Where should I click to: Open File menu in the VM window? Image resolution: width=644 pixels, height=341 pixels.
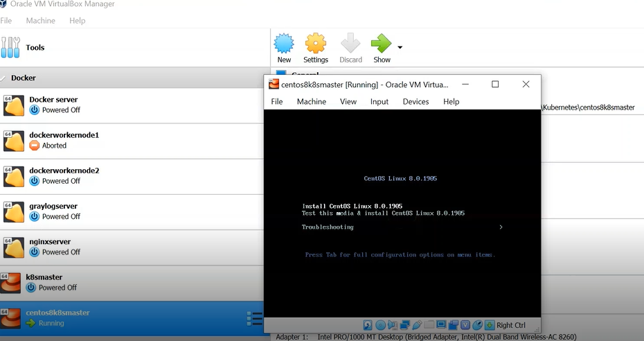pos(277,101)
